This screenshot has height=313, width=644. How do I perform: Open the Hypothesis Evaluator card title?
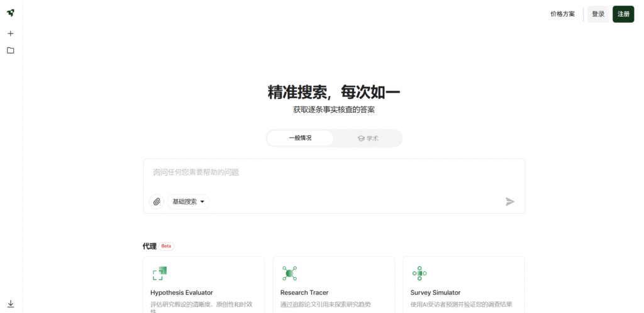[181, 293]
